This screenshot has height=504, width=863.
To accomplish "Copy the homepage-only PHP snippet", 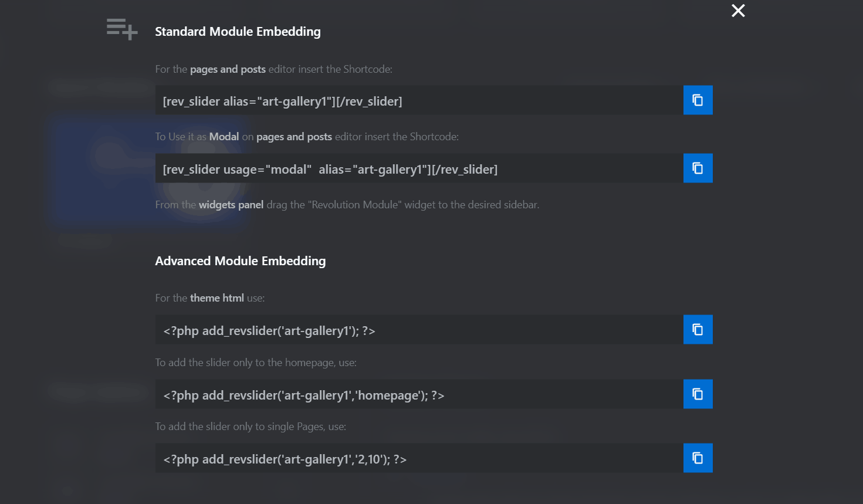I will pyautogui.click(x=698, y=394).
